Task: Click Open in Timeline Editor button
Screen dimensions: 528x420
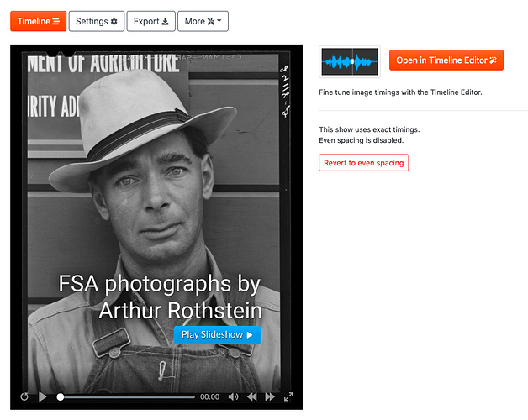Action: point(446,60)
